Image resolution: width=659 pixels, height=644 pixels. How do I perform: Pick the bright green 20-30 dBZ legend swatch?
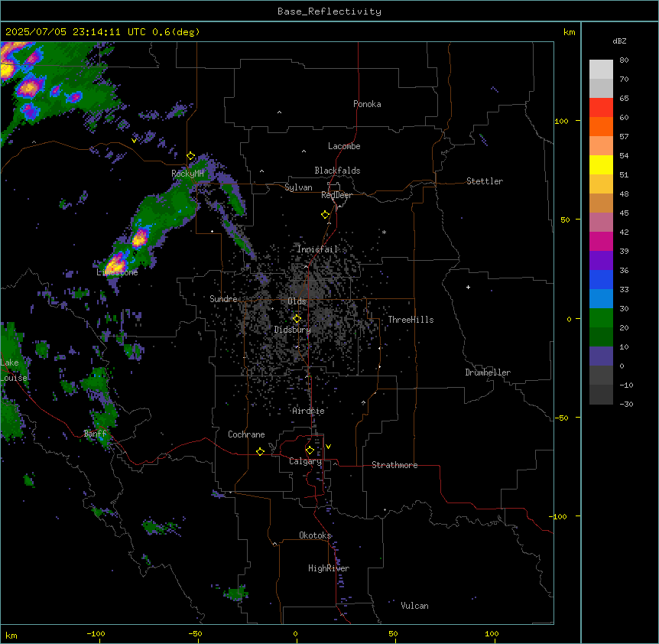pos(601,318)
